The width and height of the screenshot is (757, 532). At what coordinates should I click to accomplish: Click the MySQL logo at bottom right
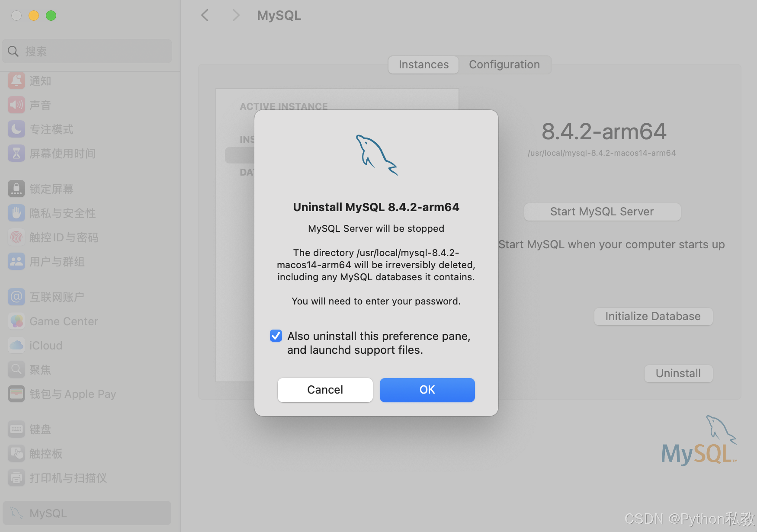pos(699,441)
